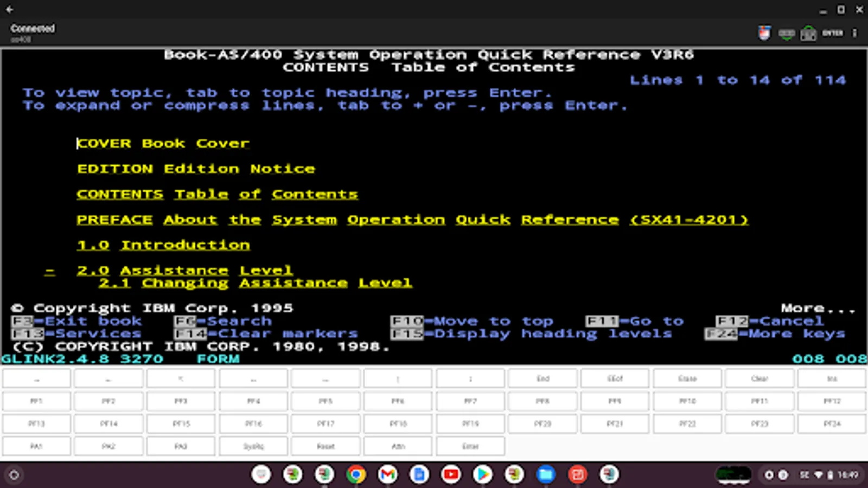This screenshot has width=868, height=488.
Task: Click the F24=More keys label
Action: pos(775,333)
